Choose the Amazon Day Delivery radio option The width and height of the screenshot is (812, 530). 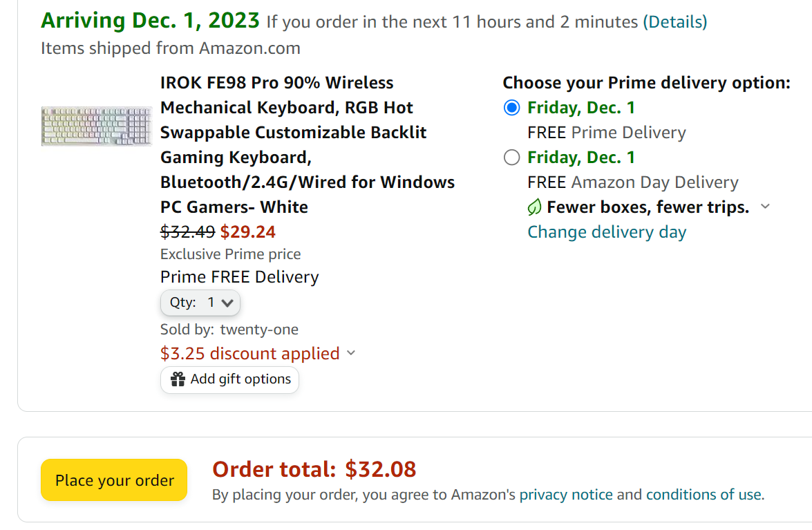point(511,158)
